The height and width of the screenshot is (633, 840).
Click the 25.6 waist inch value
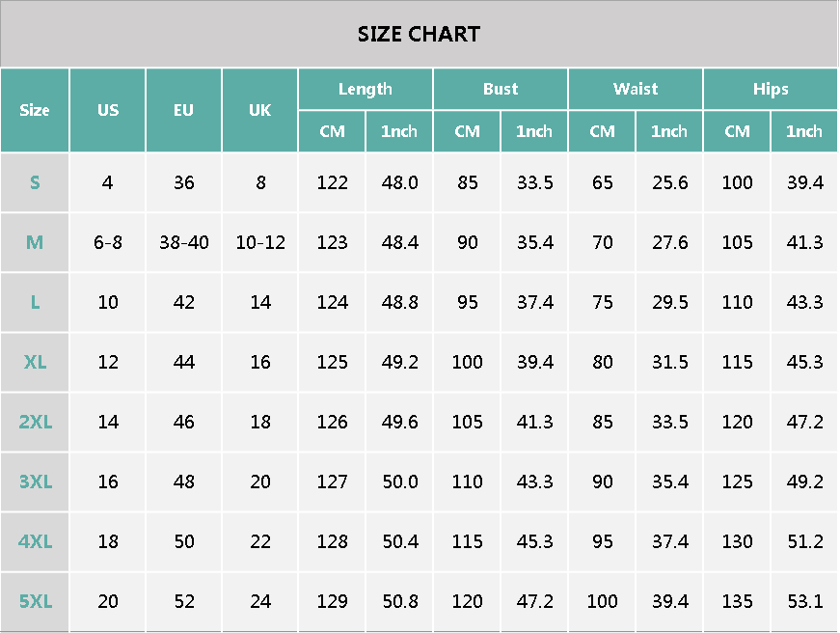669,182
